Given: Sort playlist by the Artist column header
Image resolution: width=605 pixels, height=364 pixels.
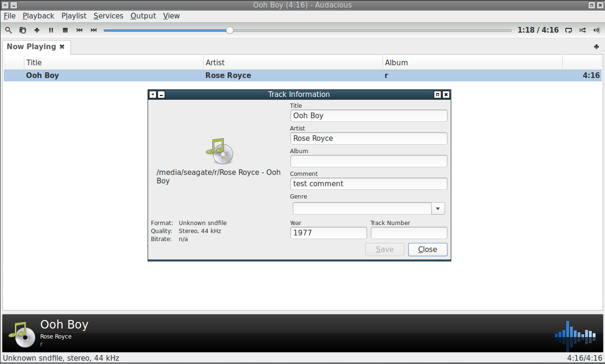Looking at the screenshot, I should point(293,62).
